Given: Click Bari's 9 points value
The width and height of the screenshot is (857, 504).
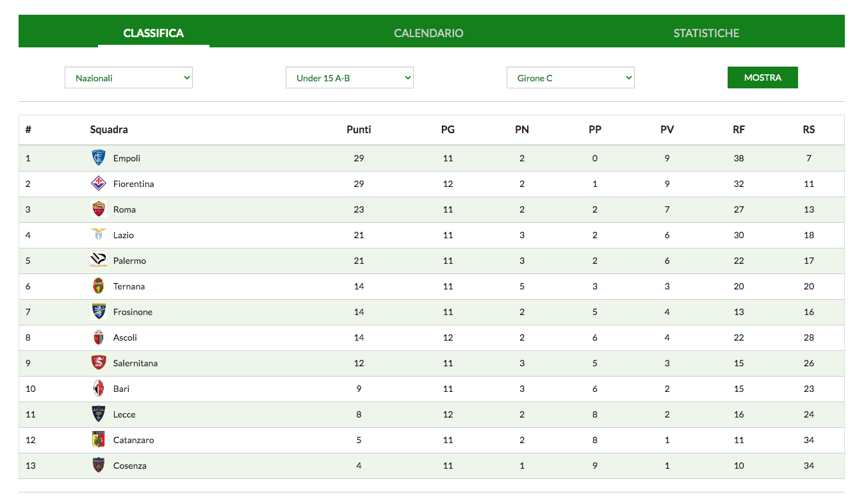Looking at the screenshot, I should (x=359, y=389).
